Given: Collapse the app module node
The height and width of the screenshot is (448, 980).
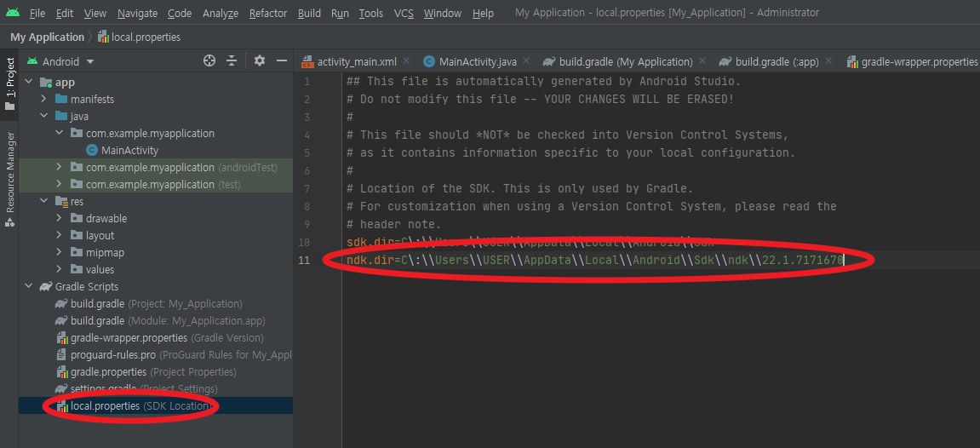Looking at the screenshot, I should (x=28, y=82).
